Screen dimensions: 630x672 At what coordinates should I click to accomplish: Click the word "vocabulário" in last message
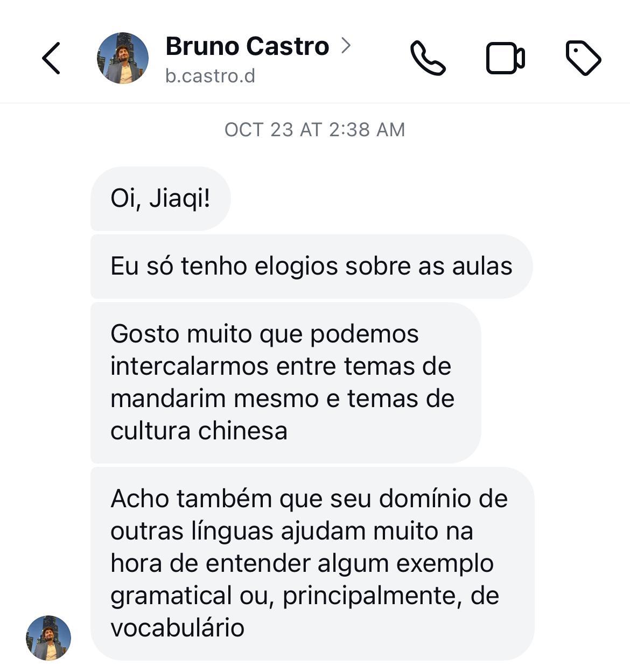[x=177, y=628]
